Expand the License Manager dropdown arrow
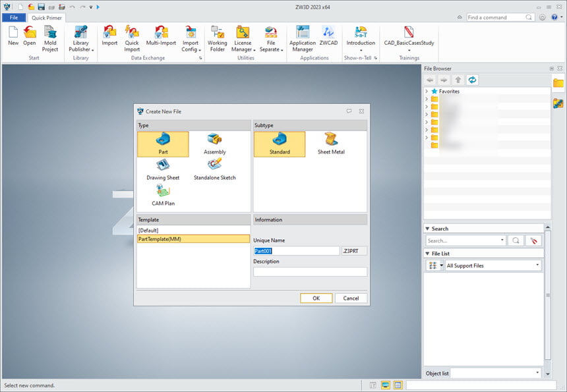This screenshot has width=567, height=392. click(x=254, y=50)
